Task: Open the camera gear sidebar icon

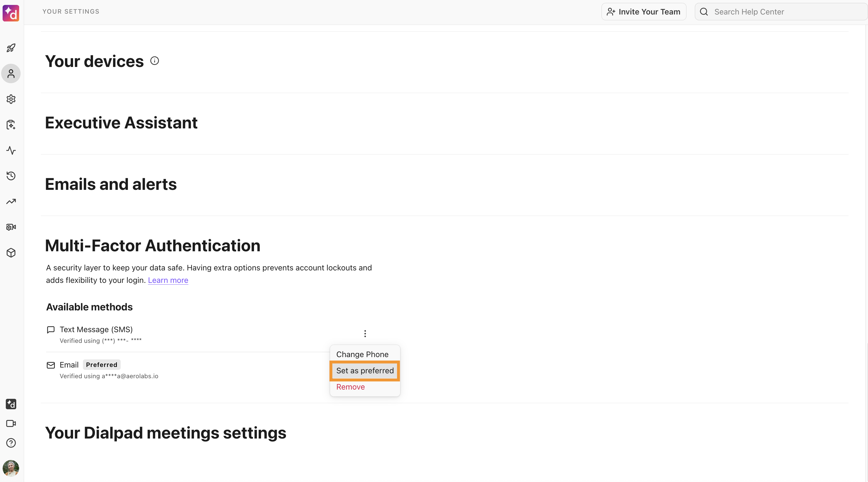Action: pos(11,227)
